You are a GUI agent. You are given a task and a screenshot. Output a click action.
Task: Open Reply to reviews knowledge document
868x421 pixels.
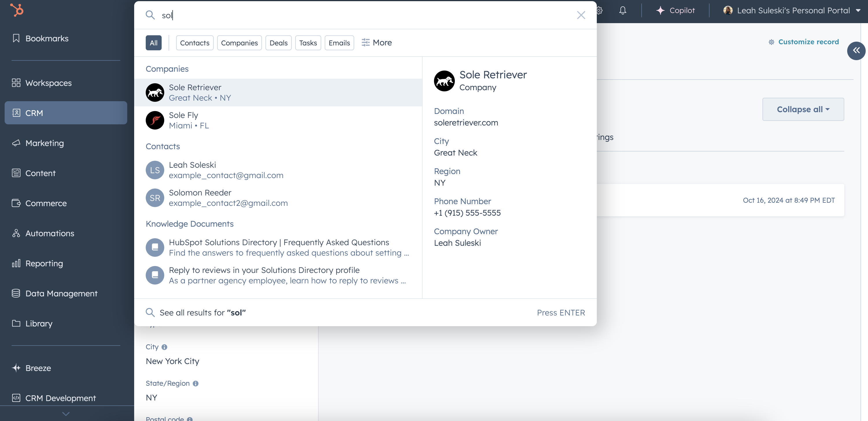[x=278, y=275]
